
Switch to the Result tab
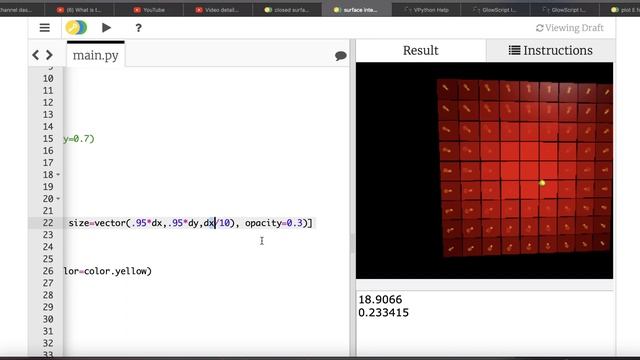(x=420, y=50)
